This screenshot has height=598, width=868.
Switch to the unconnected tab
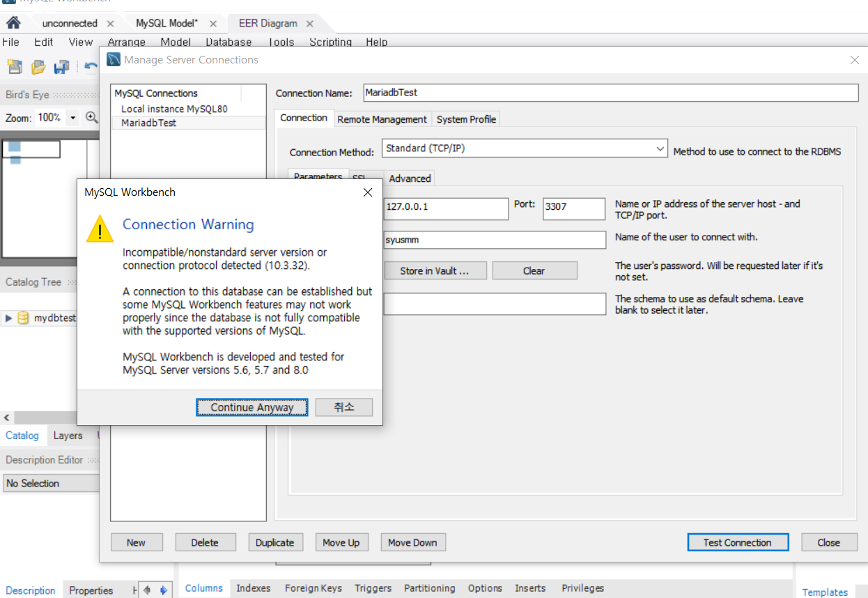click(70, 24)
